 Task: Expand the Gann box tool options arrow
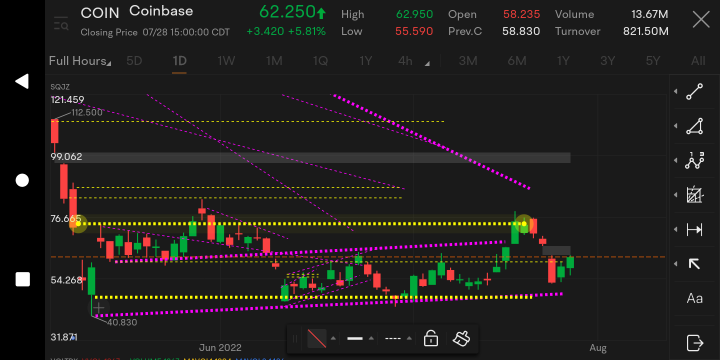click(675, 195)
